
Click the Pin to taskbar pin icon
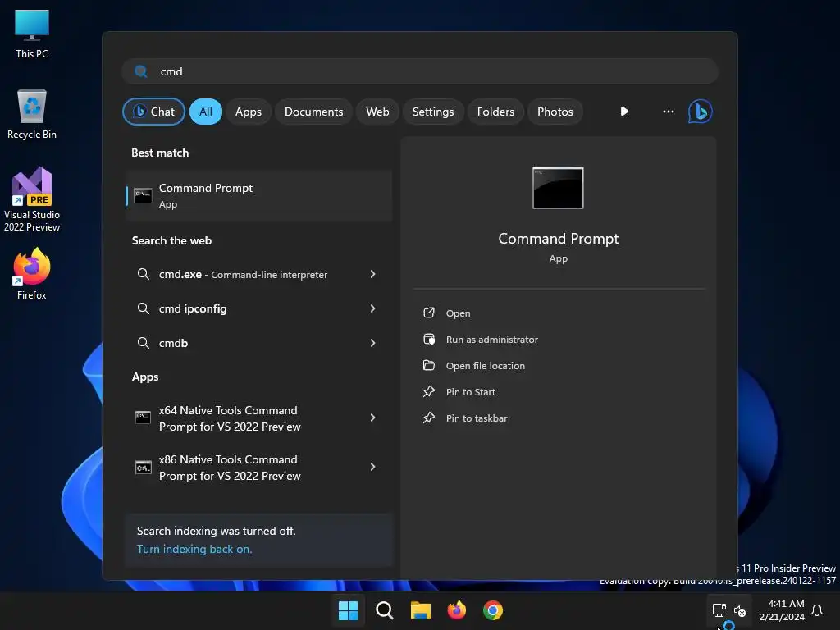(x=428, y=418)
